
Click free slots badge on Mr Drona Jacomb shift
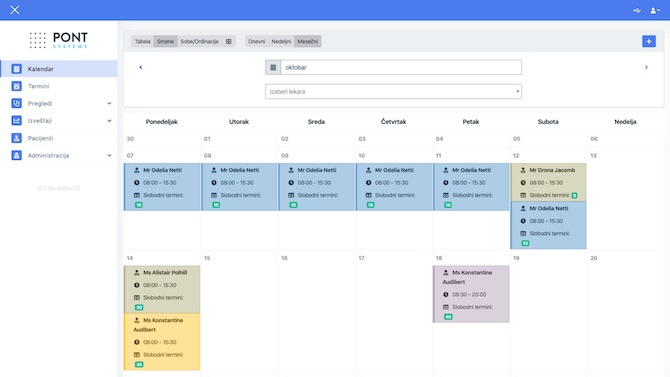click(x=574, y=195)
